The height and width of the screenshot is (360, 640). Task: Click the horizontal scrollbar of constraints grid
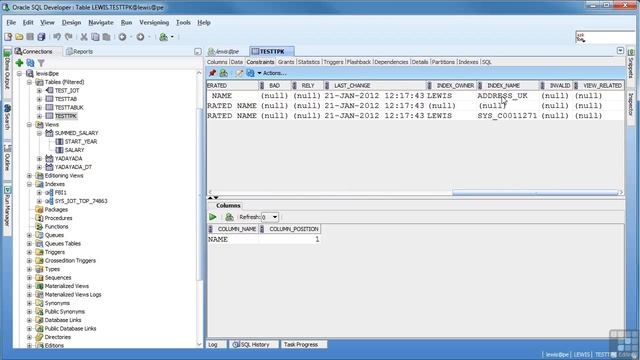click(535, 192)
